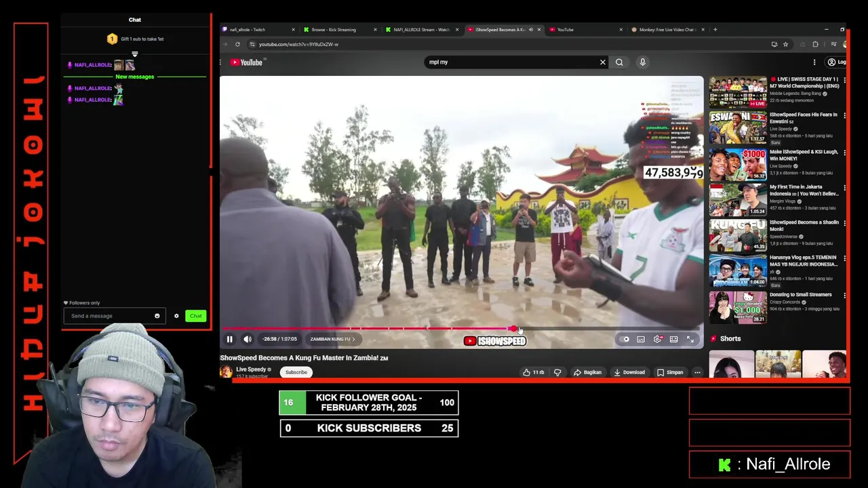Click the Bagikan share button

coord(587,372)
